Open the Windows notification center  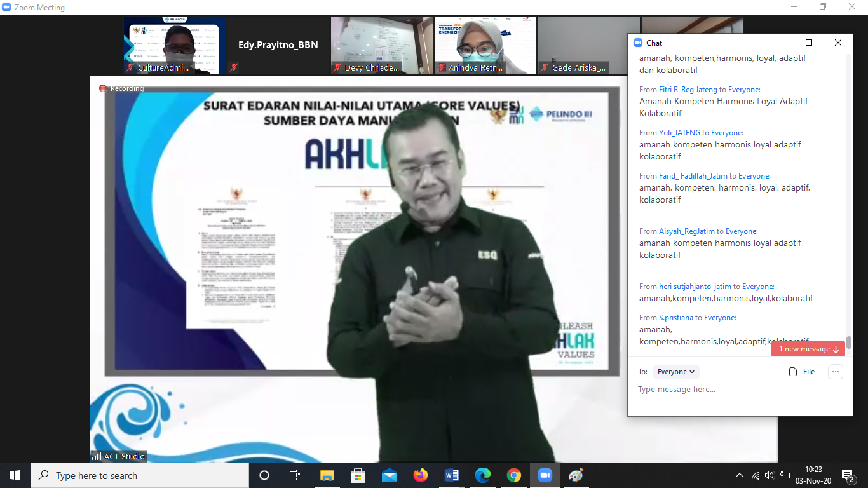click(848, 475)
